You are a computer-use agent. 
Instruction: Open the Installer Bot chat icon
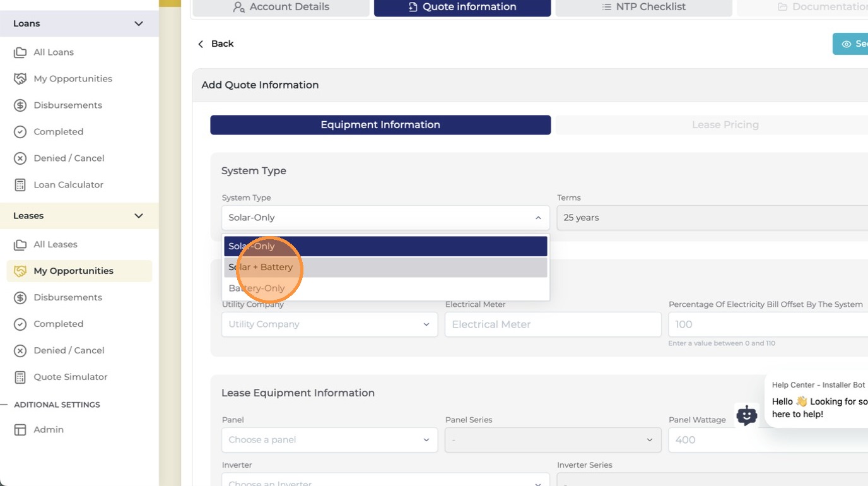pos(747,415)
